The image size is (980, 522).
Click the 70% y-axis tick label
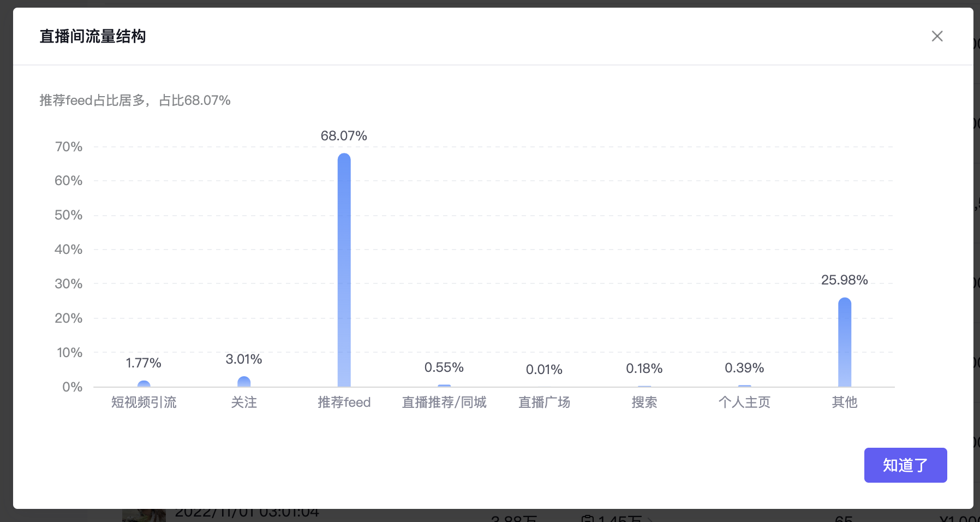tap(69, 147)
